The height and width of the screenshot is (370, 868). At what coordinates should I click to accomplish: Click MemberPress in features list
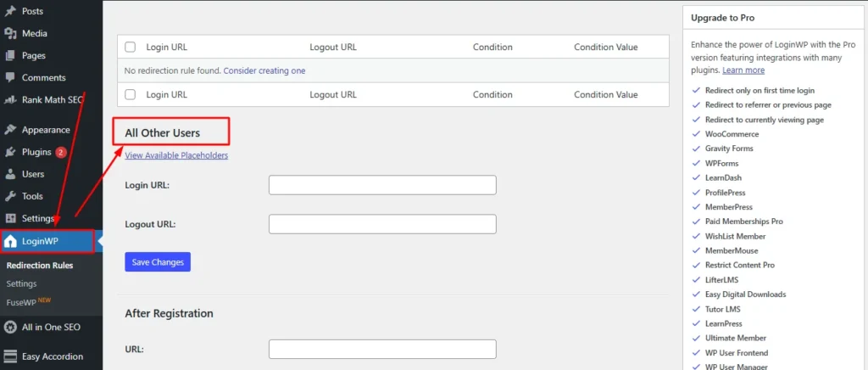pos(728,207)
